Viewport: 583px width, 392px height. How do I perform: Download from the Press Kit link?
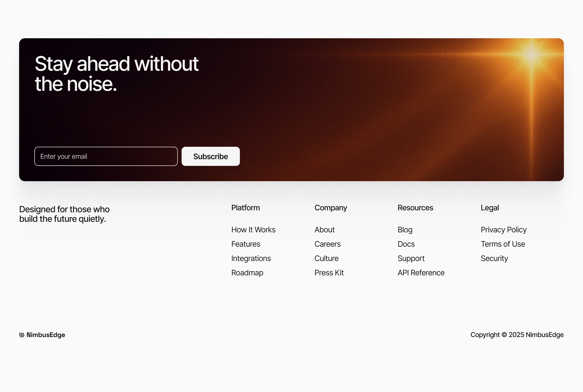329,273
